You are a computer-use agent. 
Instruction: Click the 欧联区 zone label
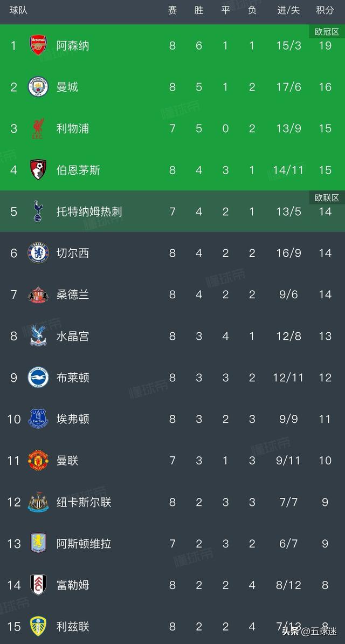(327, 198)
